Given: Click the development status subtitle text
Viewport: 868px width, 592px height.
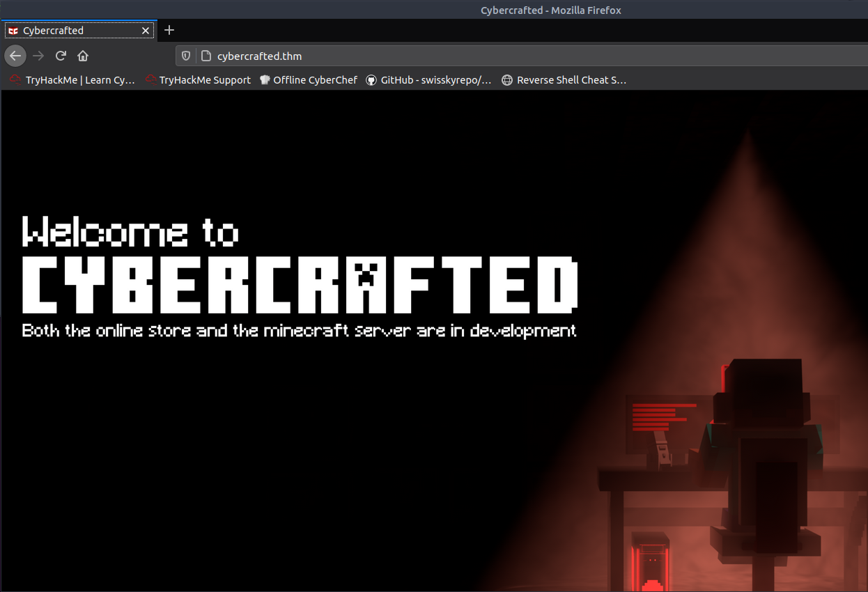Looking at the screenshot, I should (x=299, y=330).
